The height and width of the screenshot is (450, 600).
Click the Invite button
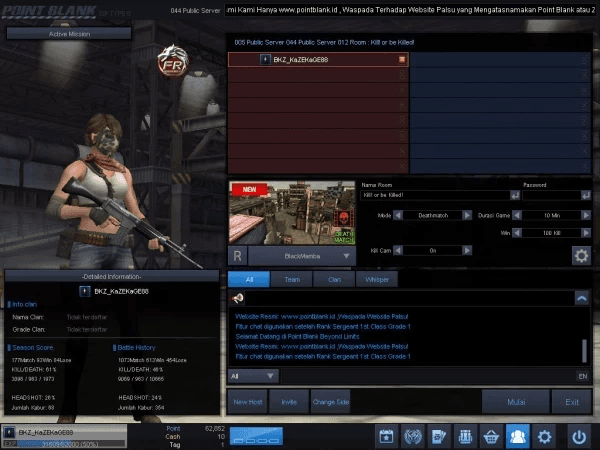pos(289,402)
